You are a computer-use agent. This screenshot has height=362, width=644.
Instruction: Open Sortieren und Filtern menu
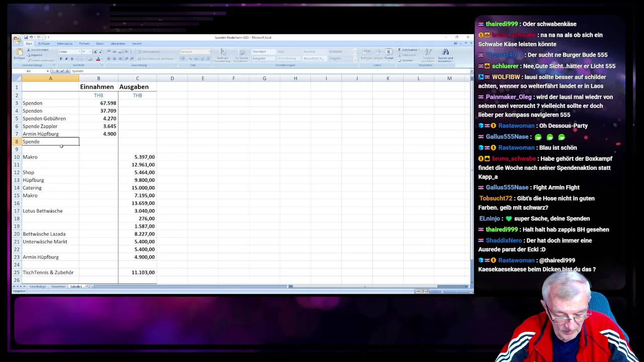pyautogui.click(x=429, y=55)
